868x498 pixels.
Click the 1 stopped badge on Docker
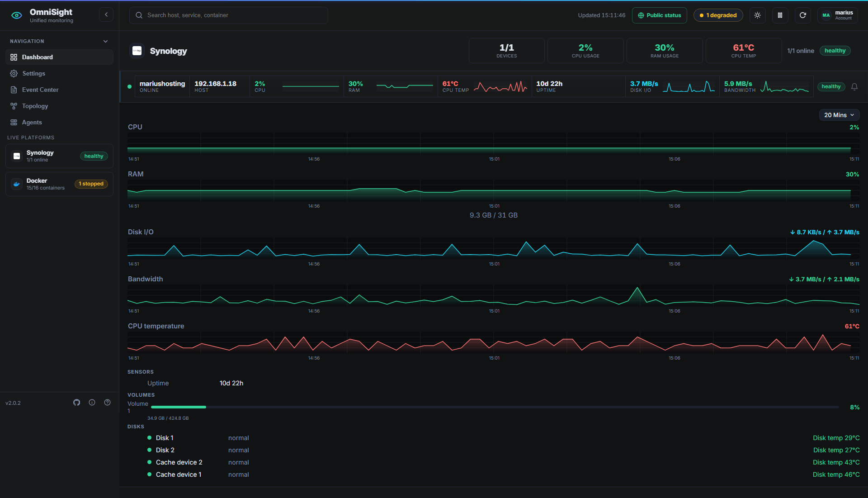[x=91, y=184]
